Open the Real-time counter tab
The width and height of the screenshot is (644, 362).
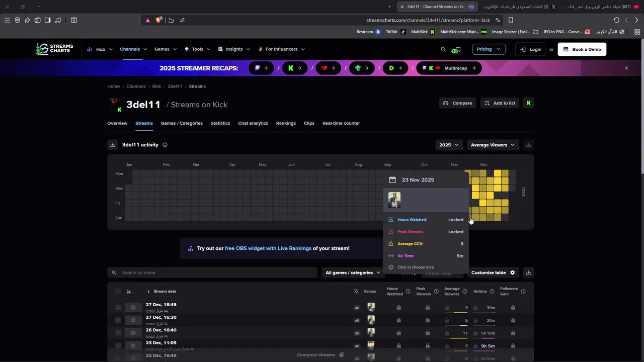coord(341,123)
